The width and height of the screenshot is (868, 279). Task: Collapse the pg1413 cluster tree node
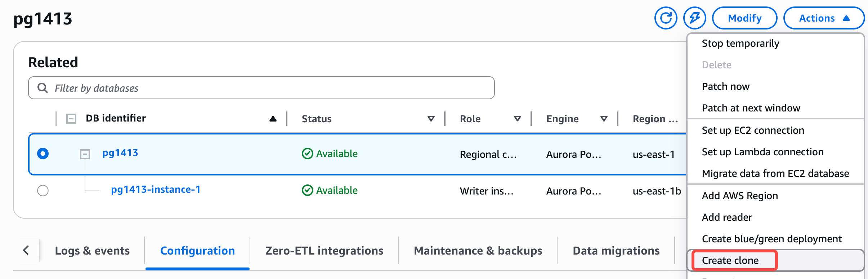85,154
